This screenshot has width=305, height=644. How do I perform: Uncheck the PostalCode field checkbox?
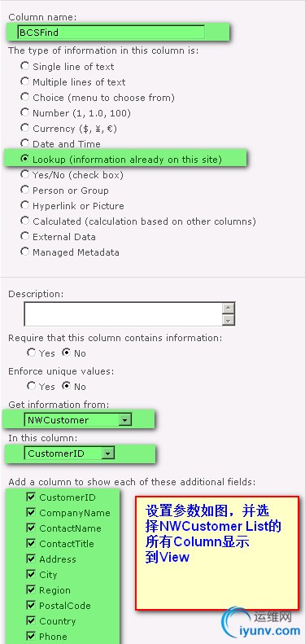click(31, 605)
